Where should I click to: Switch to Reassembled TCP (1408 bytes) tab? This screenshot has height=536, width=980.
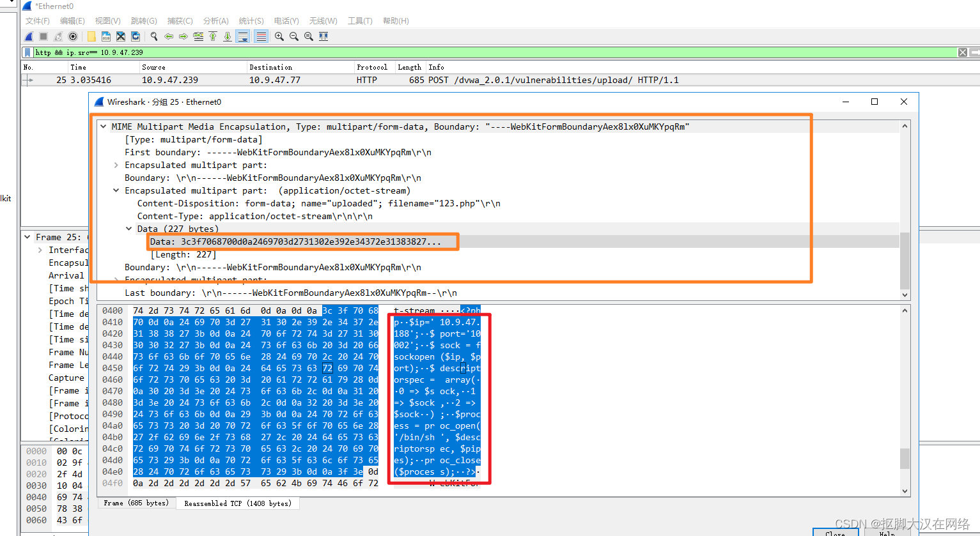pyautogui.click(x=238, y=503)
